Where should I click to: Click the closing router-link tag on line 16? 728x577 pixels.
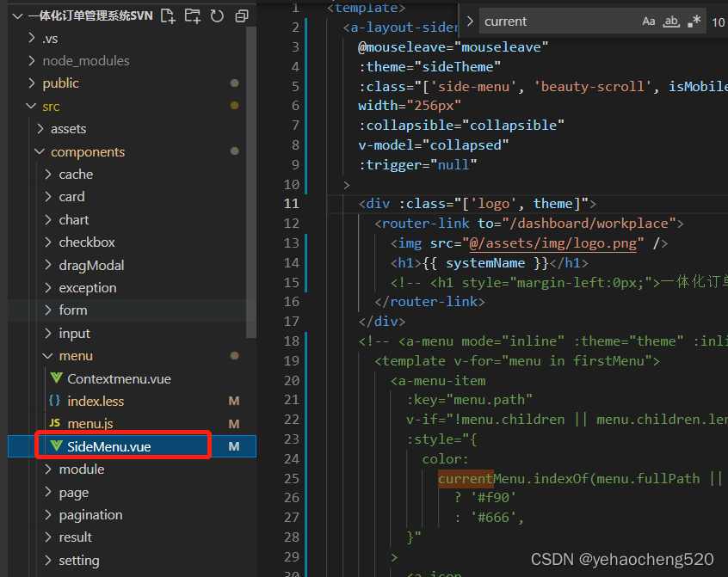tap(429, 302)
